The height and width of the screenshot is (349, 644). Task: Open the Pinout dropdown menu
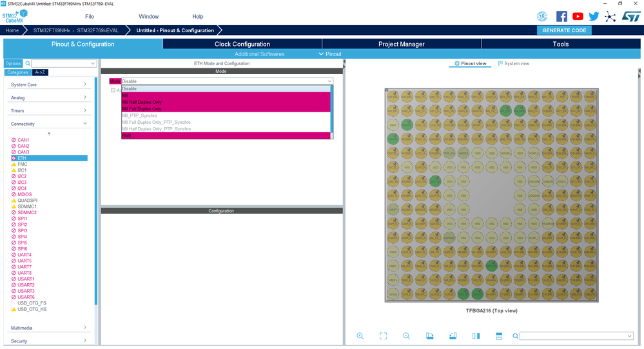point(330,54)
